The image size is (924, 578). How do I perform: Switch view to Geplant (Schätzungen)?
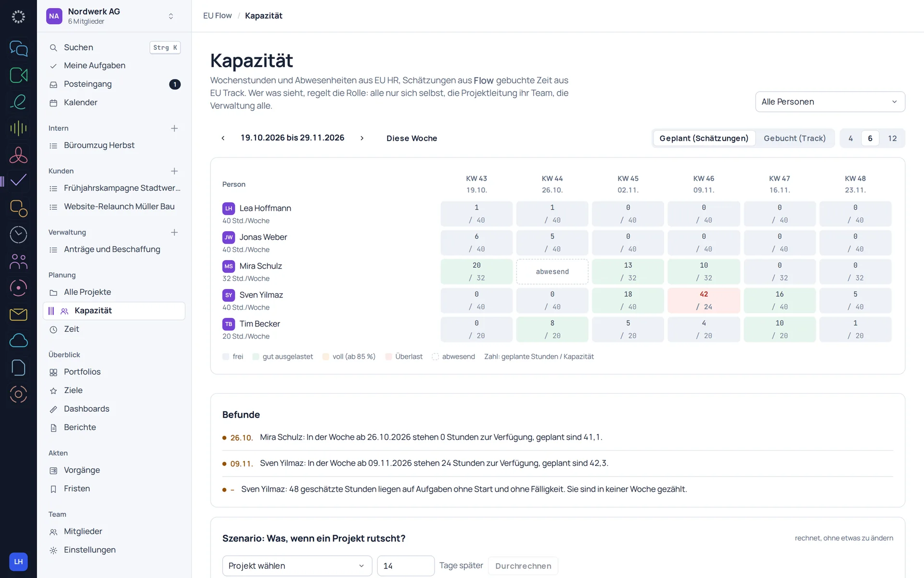point(704,138)
